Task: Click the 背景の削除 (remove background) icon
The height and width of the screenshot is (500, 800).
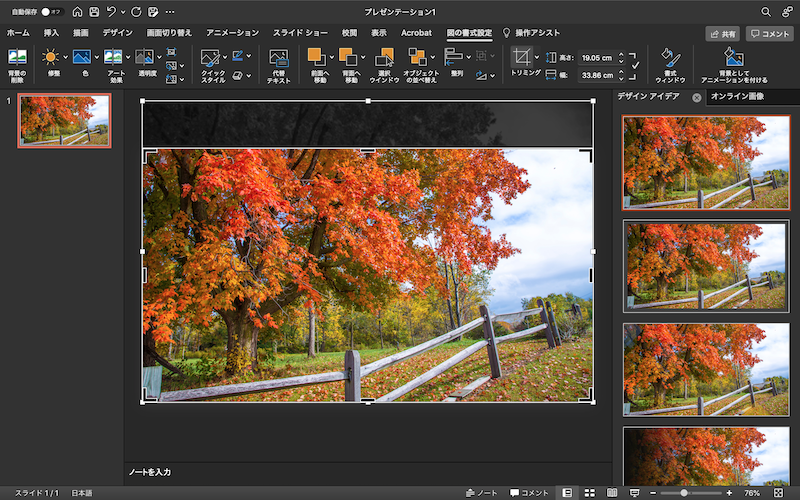Action: [18, 58]
